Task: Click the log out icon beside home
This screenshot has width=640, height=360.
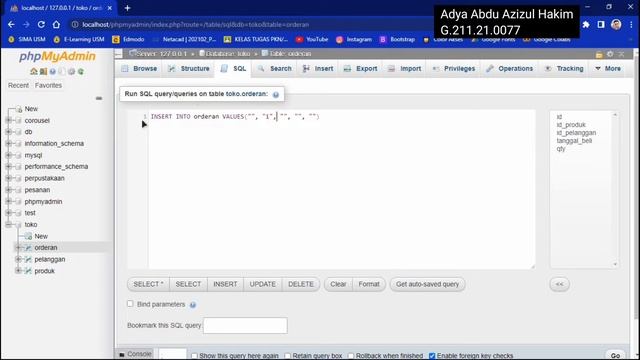Action: point(43,71)
